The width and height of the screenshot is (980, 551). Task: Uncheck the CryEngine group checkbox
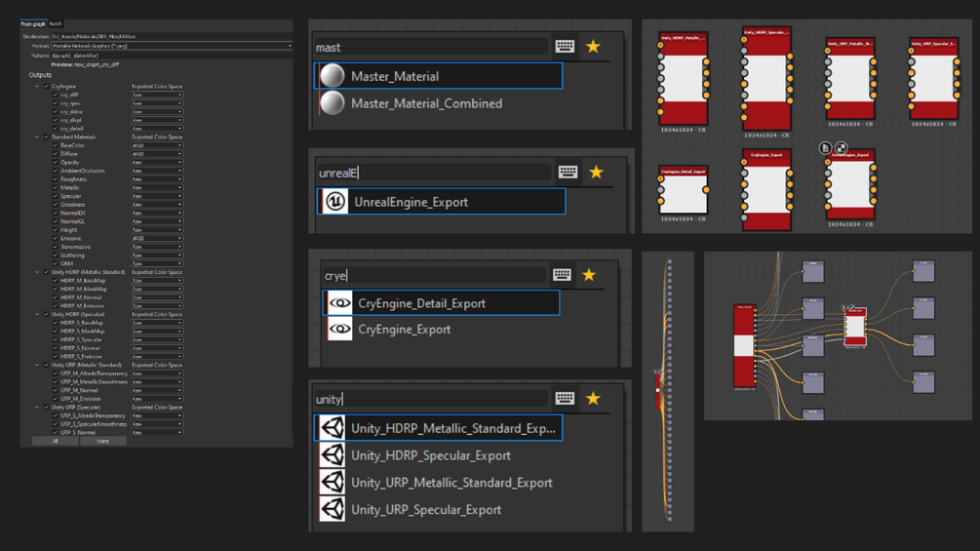click(x=46, y=86)
